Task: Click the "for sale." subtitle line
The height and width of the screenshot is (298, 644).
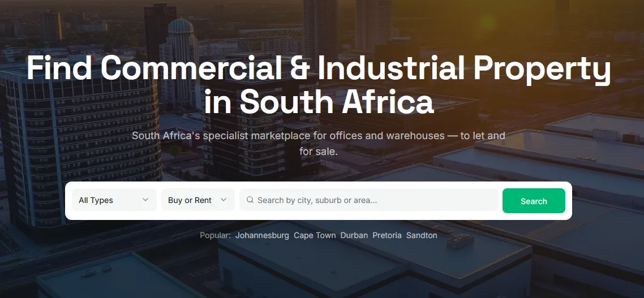Action: click(319, 152)
